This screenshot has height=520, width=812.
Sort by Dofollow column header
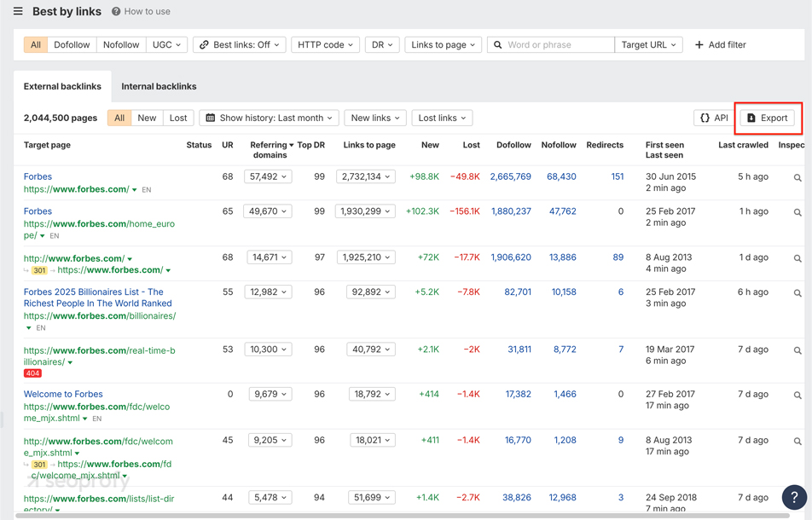click(513, 145)
